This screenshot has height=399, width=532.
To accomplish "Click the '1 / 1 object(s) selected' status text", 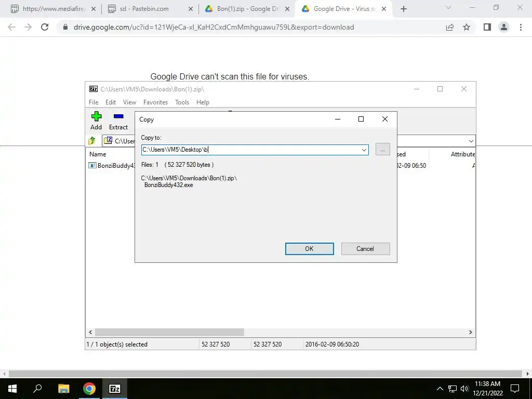I will (117, 344).
